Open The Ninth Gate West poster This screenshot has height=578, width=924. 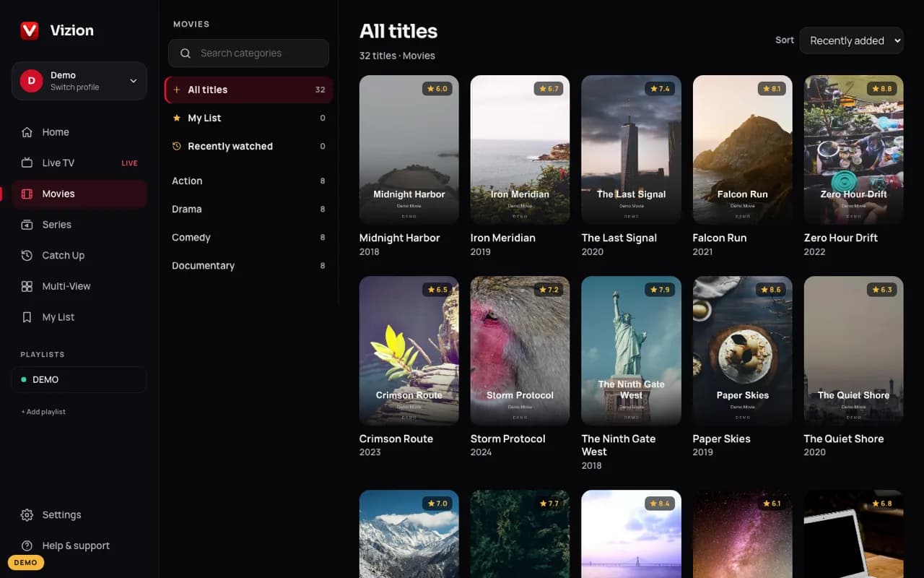coord(632,350)
